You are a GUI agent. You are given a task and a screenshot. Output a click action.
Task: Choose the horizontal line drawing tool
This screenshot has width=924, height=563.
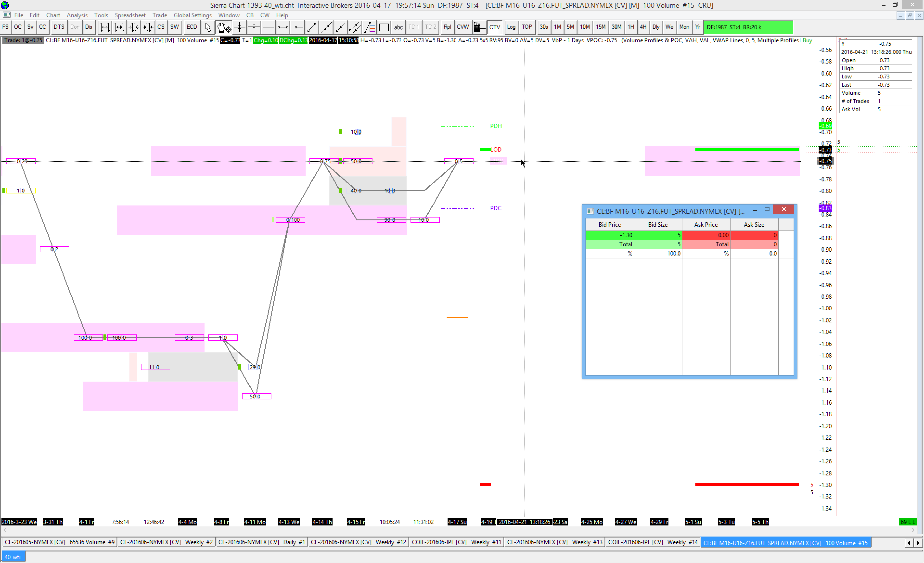click(x=269, y=27)
